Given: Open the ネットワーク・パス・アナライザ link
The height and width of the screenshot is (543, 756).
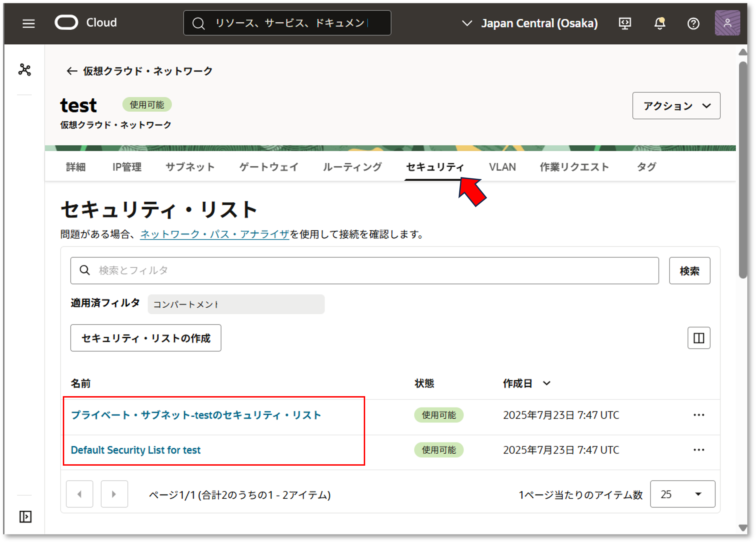Looking at the screenshot, I should [214, 234].
